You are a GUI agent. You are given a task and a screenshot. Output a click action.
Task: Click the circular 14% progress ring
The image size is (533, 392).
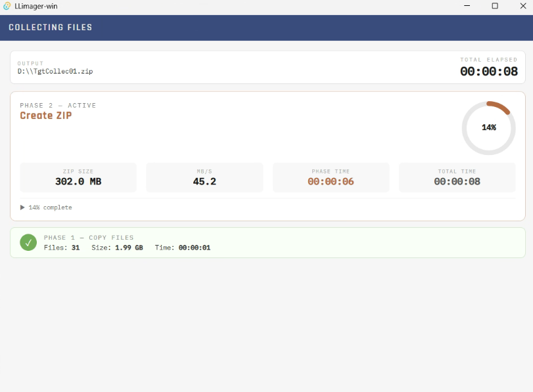[x=488, y=128]
